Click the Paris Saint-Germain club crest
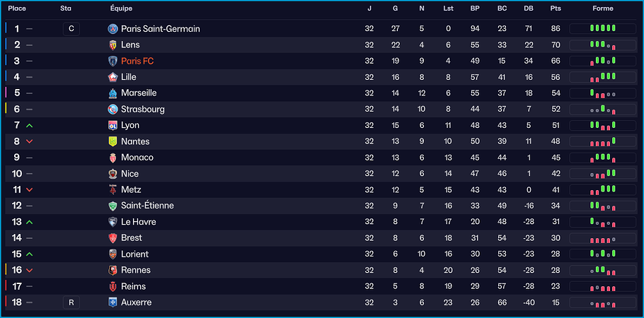644x318 pixels. [113, 29]
